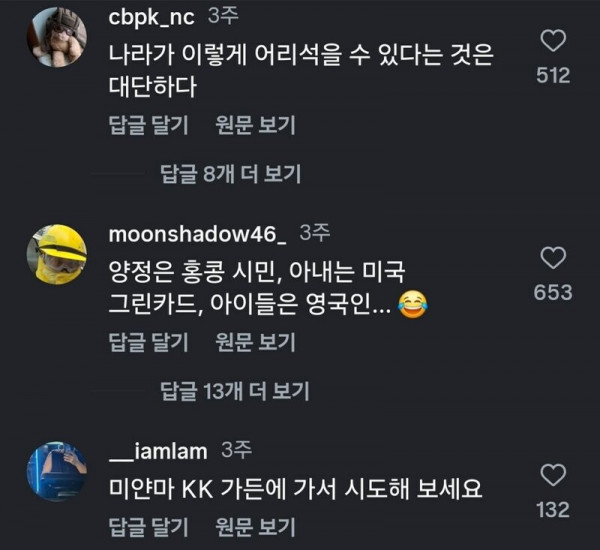Tap the heart on __iamlam's comment
The width and height of the screenshot is (600, 550).
click(552, 474)
